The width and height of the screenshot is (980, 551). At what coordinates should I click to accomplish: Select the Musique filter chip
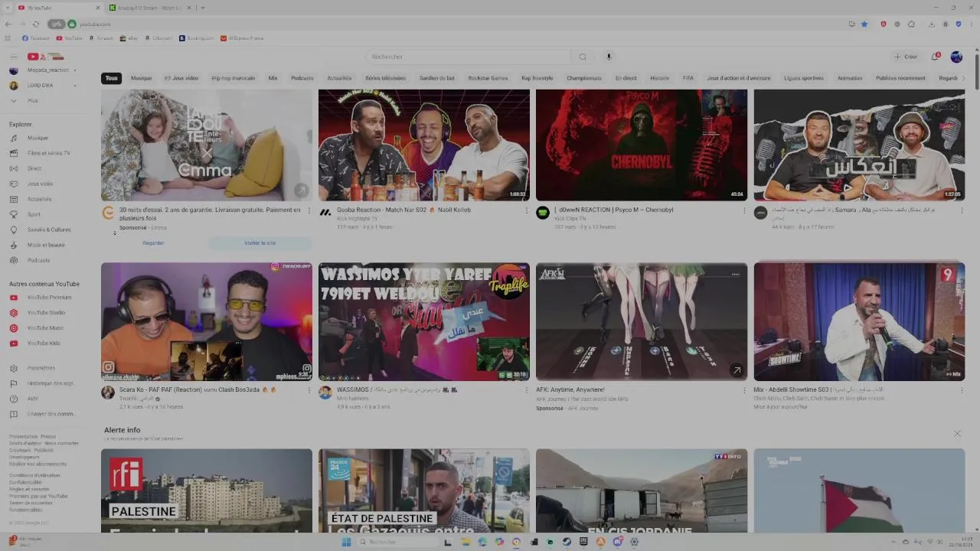click(141, 78)
